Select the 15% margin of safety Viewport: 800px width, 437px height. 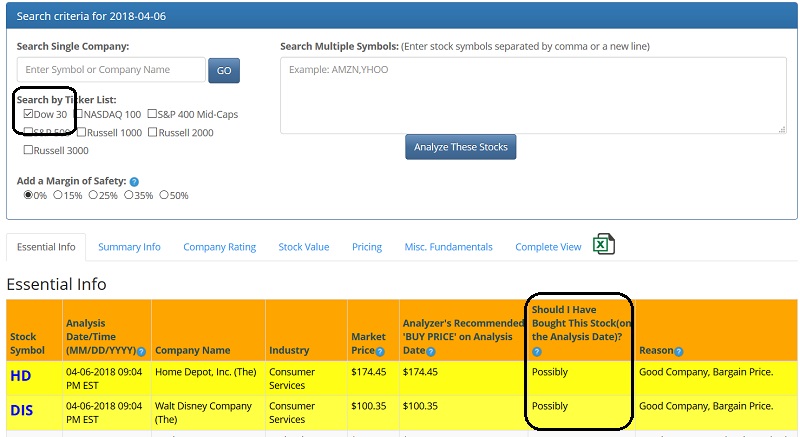[58, 195]
